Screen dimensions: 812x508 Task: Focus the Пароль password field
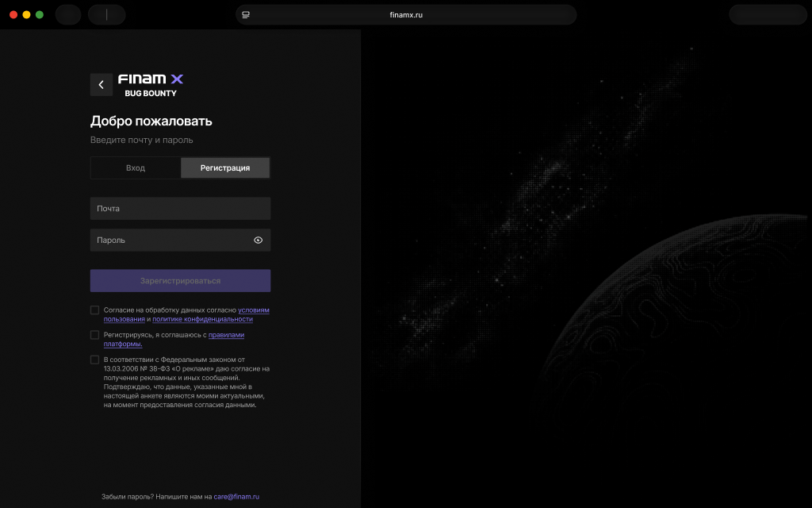tap(180, 240)
